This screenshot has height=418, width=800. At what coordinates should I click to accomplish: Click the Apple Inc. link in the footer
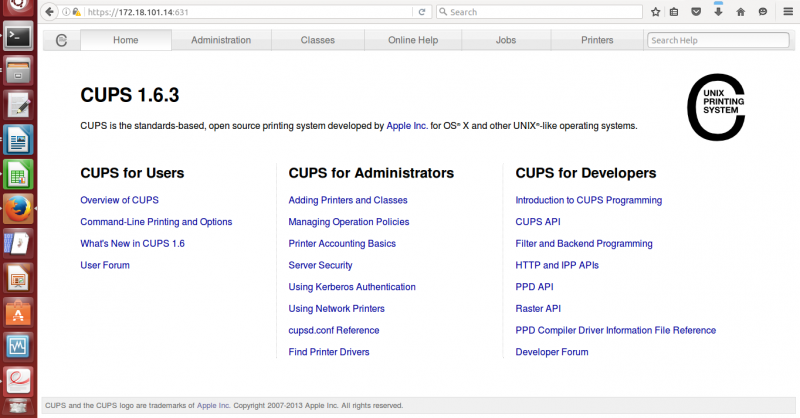click(x=213, y=405)
